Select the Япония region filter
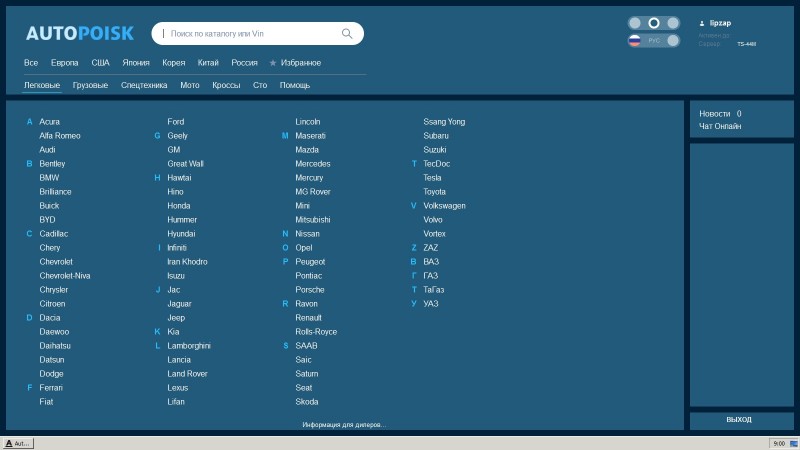Image resolution: width=800 pixels, height=450 pixels. pyautogui.click(x=136, y=63)
